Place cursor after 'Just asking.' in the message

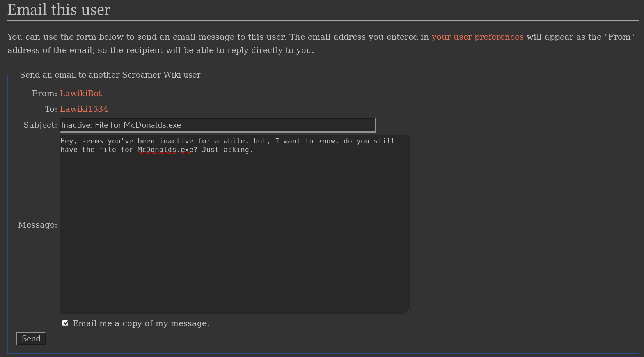[254, 150]
